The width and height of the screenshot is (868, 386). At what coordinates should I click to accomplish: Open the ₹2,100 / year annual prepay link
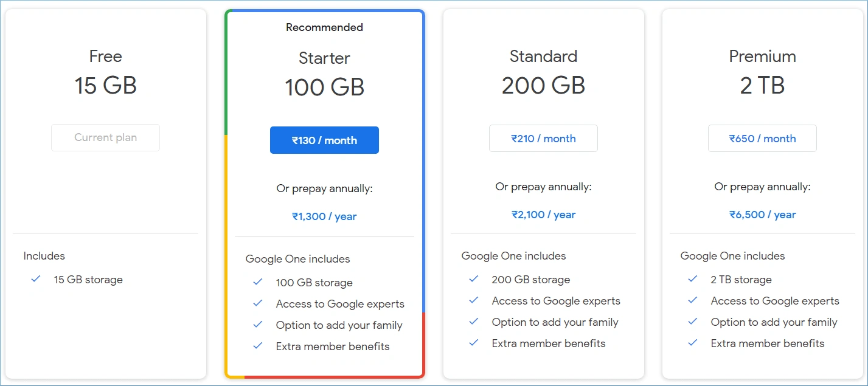[543, 214]
